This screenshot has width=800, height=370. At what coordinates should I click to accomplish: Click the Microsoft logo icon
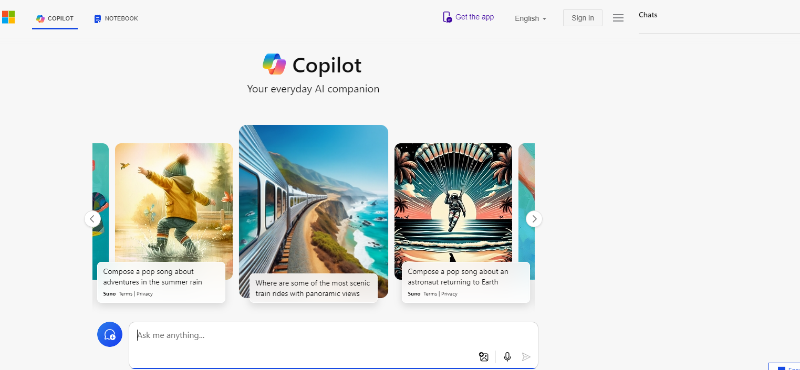click(x=8, y=17)
